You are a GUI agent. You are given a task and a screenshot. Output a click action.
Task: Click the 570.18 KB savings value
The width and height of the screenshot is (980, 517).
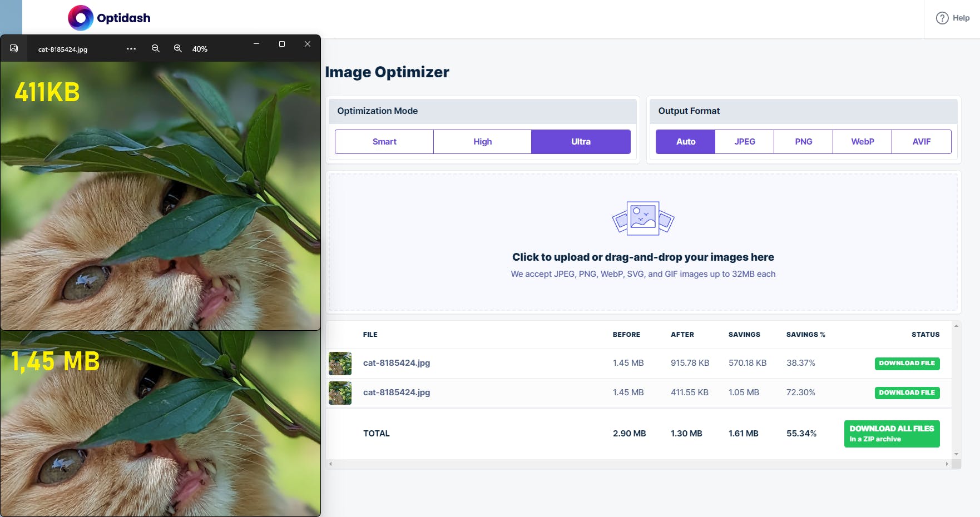point(748,363)
